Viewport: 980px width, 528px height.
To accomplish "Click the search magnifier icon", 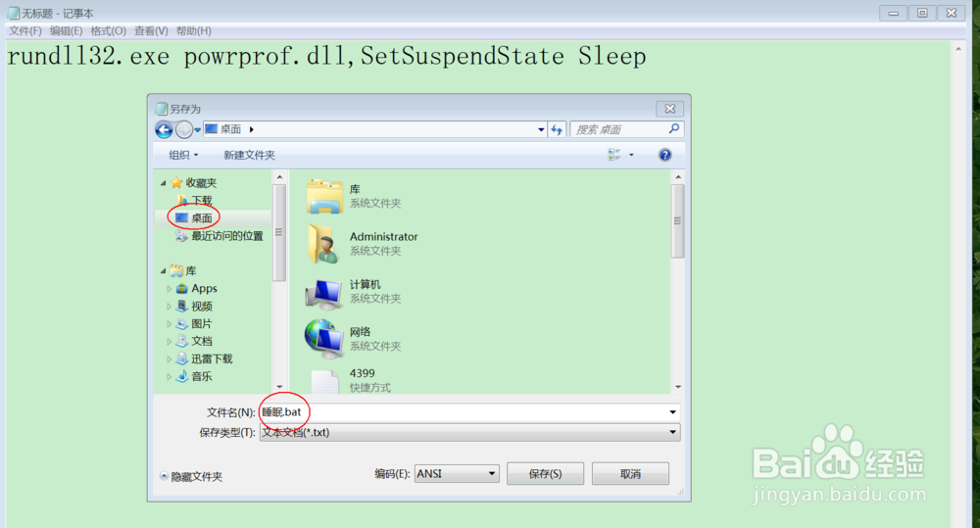I will pyautogui.click(x=674, y=128).
